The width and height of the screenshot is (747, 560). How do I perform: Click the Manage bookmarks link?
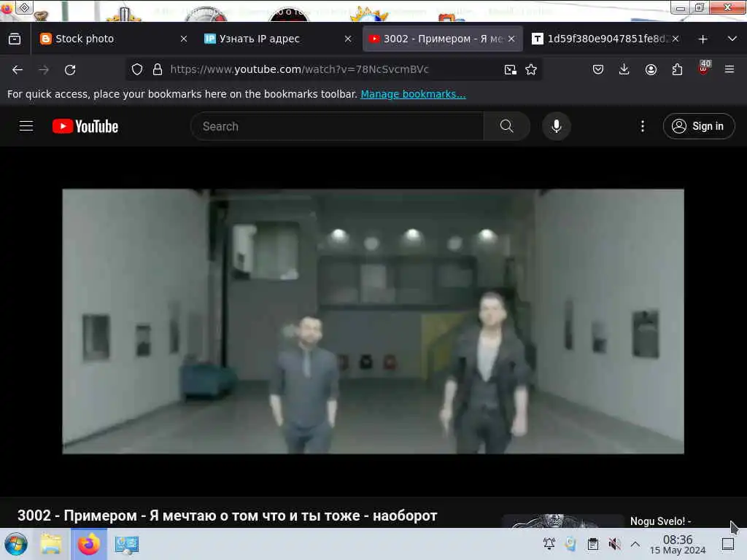413,94
